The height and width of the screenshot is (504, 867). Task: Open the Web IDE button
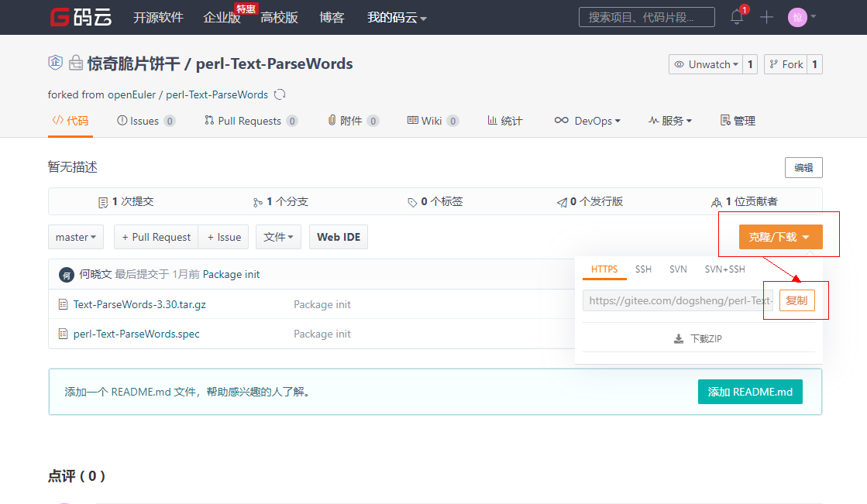pos(339,237)
